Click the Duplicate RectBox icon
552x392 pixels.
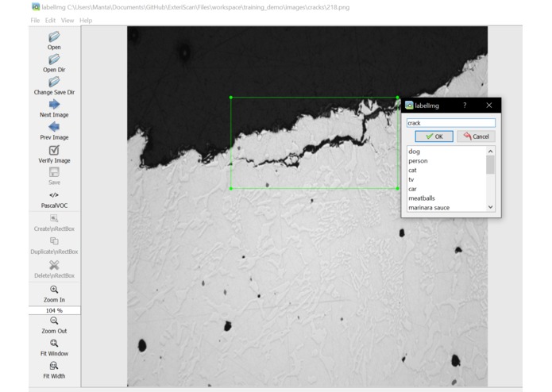coord(54,240)
